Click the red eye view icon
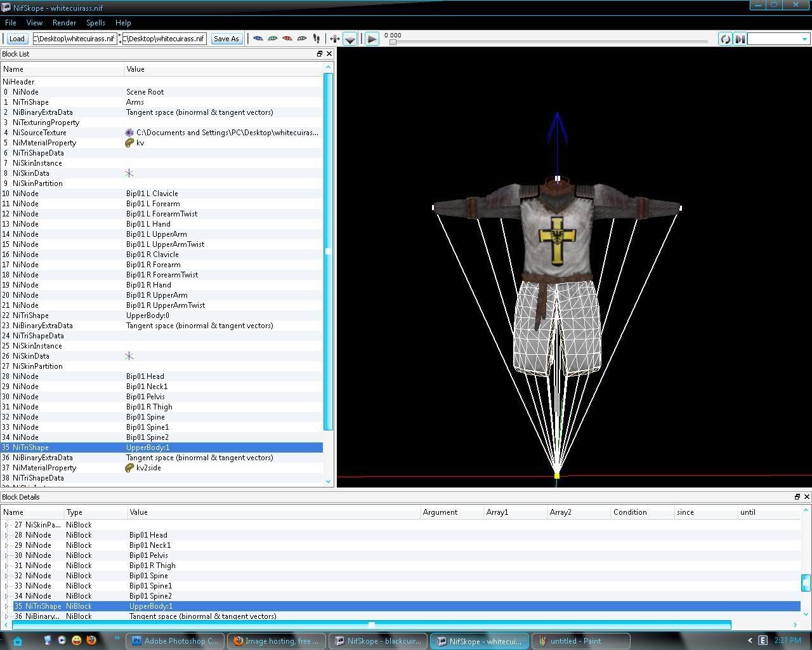This screenshot has height=650, width=812. [x=287, y=39]
